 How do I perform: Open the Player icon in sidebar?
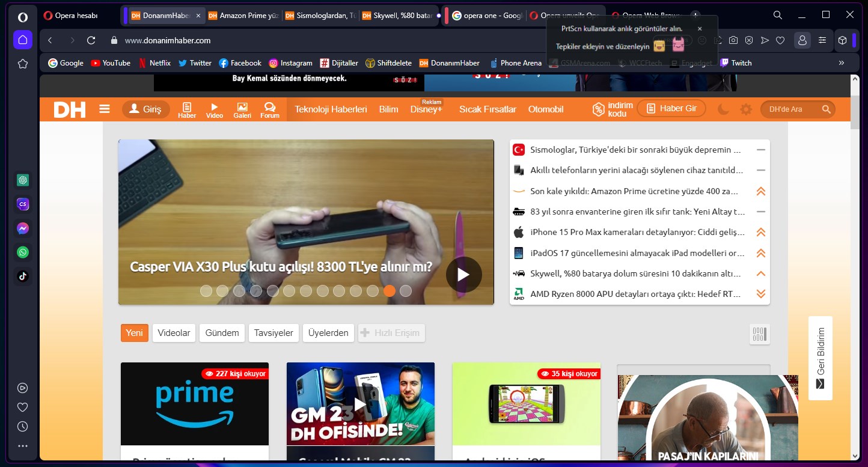[x=23, y=388]
